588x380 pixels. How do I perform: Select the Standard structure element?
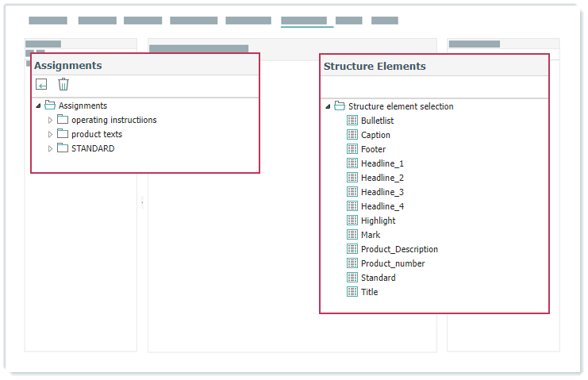[x=378, y=278]
